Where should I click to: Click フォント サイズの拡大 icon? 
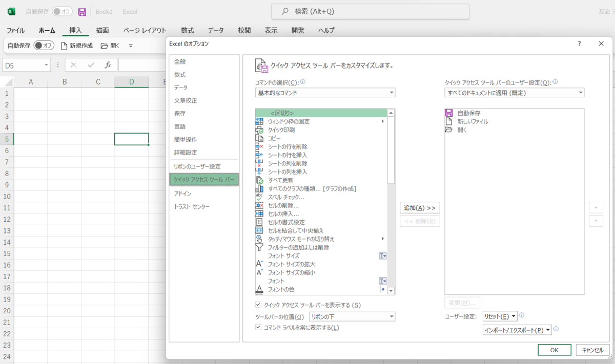259,264
